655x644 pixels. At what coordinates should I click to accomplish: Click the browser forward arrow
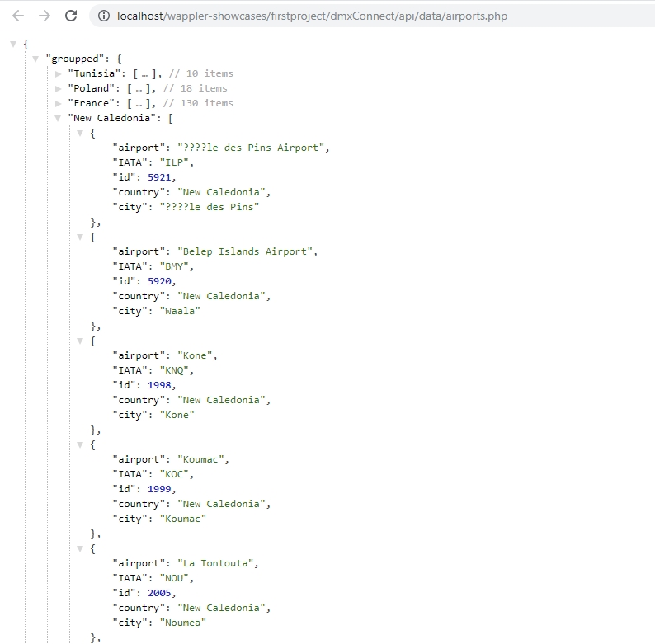tap(45, 16)
